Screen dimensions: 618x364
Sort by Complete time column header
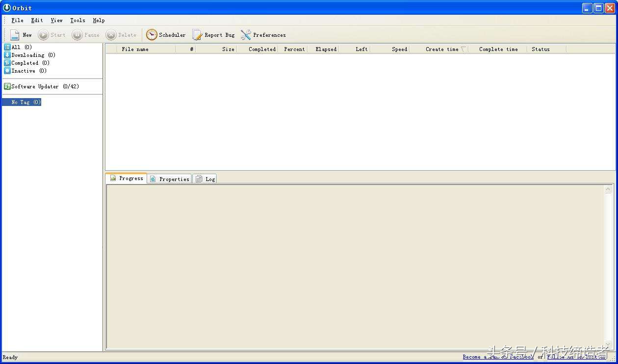pos(498,49)
